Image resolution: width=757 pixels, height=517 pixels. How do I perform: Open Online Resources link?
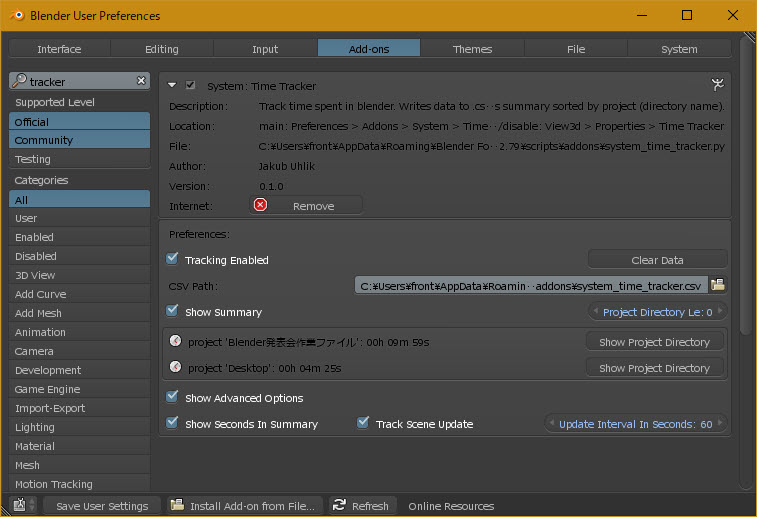pos(451,505)
